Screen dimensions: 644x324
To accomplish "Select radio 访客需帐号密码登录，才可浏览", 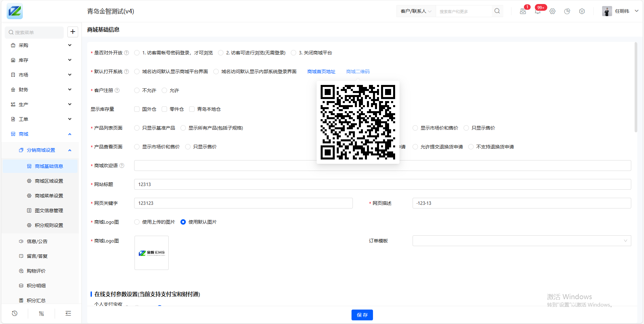I will pos(137,53).
